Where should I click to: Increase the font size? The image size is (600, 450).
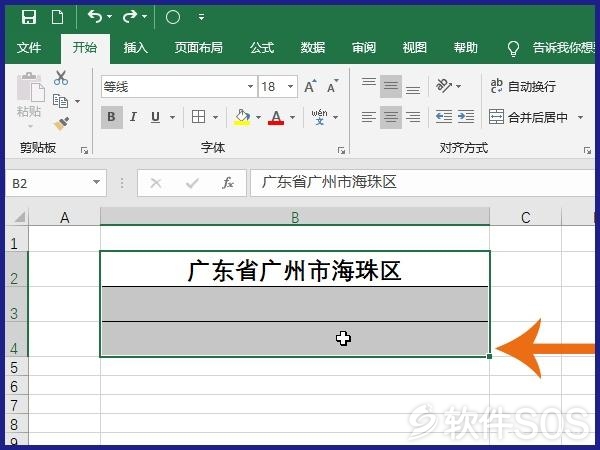[x=310, y=86]
